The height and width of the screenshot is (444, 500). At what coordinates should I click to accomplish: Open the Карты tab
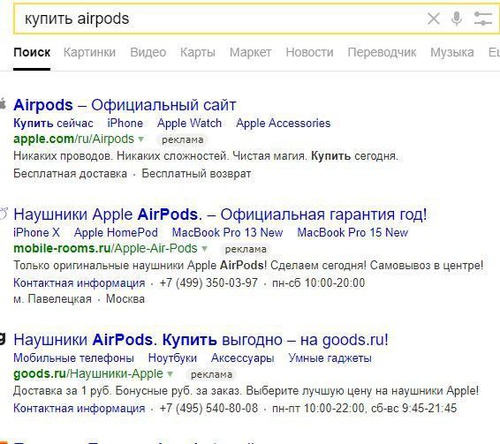[x=198, y=53]
